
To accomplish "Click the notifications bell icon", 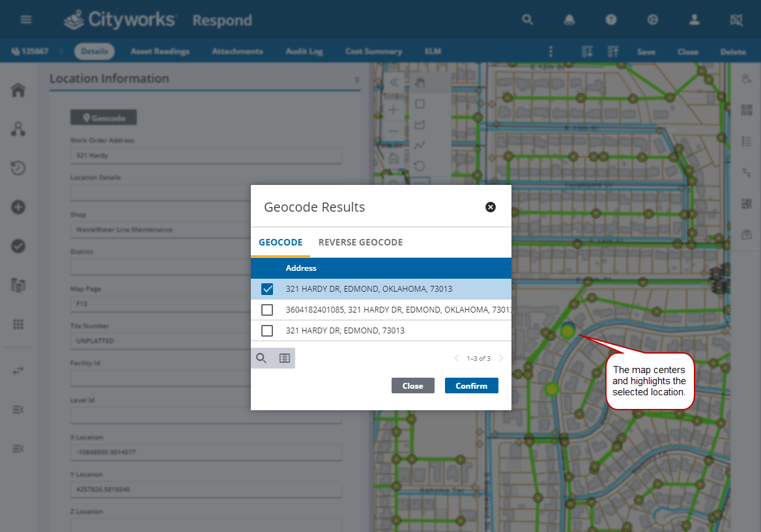I will click(x=569, y=20).
